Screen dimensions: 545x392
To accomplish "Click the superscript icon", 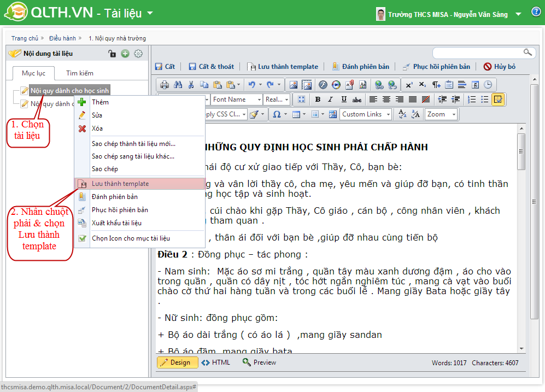I will [409, 85].
